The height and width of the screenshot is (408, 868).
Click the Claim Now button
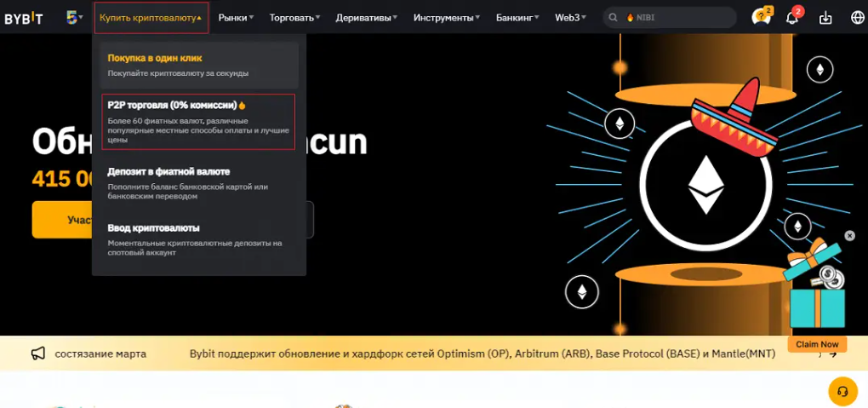817,344
